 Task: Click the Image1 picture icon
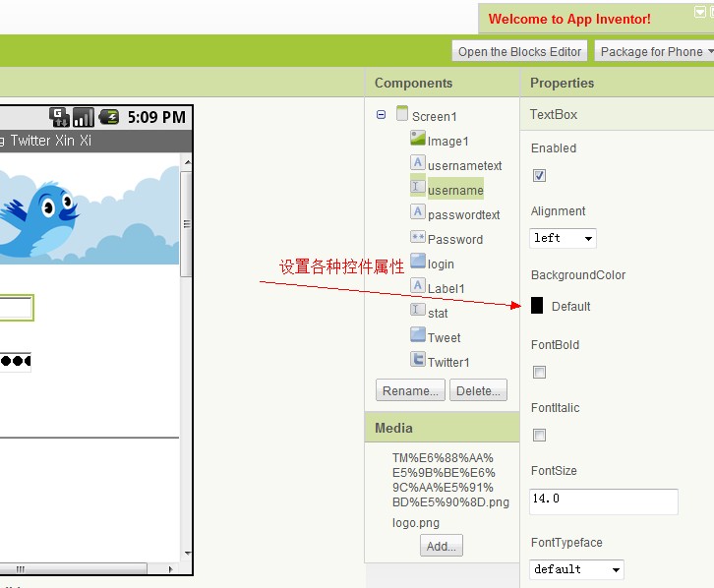(418, 138)
